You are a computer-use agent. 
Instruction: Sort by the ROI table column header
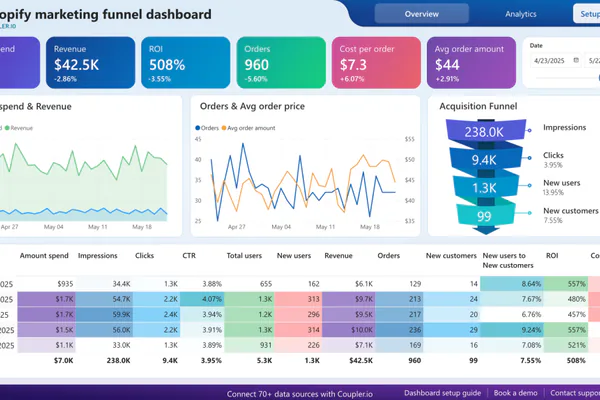tap(552, 256)
